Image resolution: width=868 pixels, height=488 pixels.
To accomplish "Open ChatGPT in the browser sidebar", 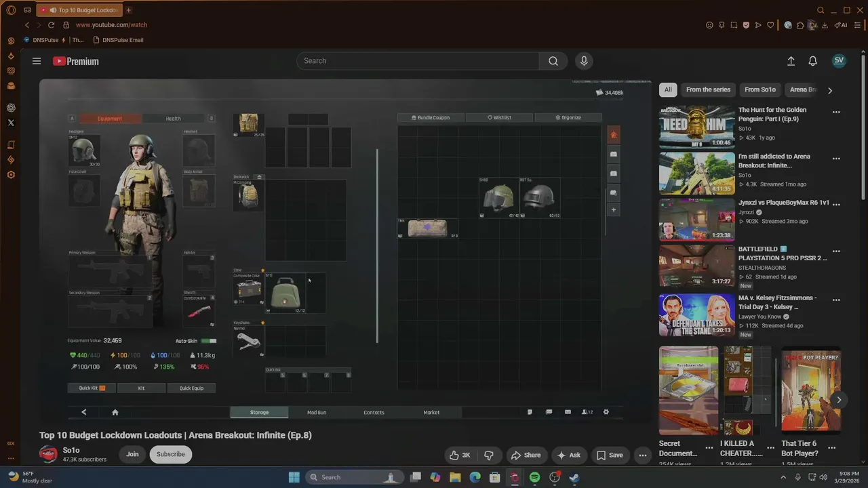I will tap(11, 108).
